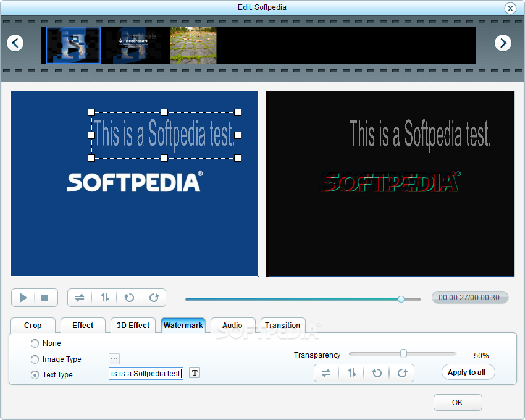
Task: Confirm changes with the OK button
Action: pos(458,402)
